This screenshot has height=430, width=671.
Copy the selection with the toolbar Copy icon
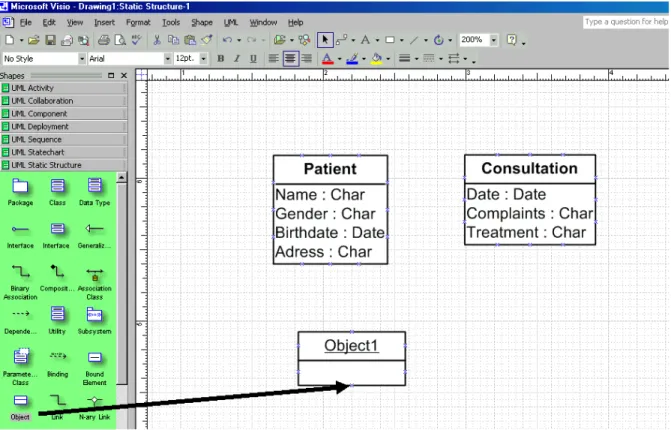click(173, 40)
